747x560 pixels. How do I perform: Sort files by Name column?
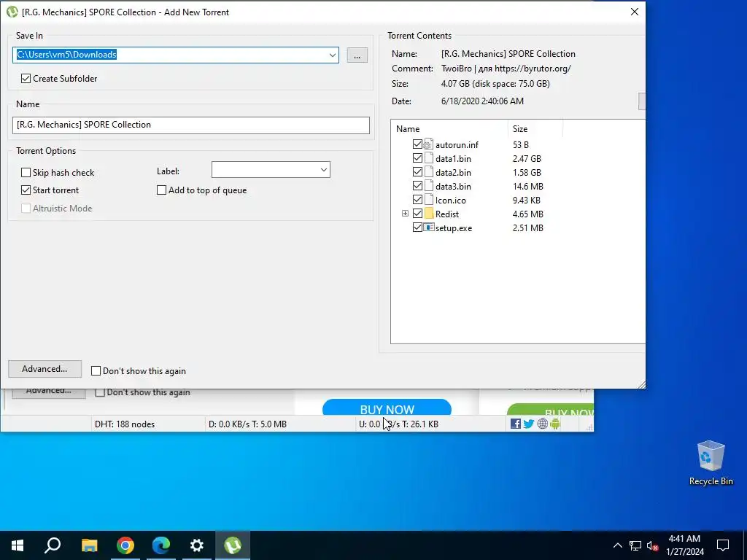[449, 128]
